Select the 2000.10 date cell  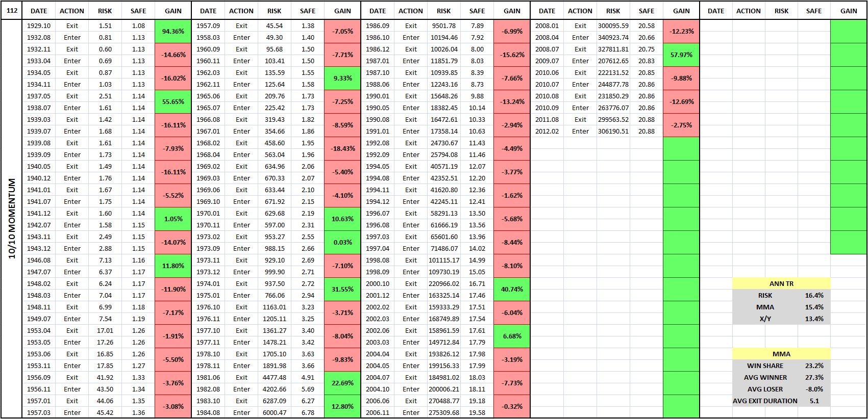[x=378, y=284]
